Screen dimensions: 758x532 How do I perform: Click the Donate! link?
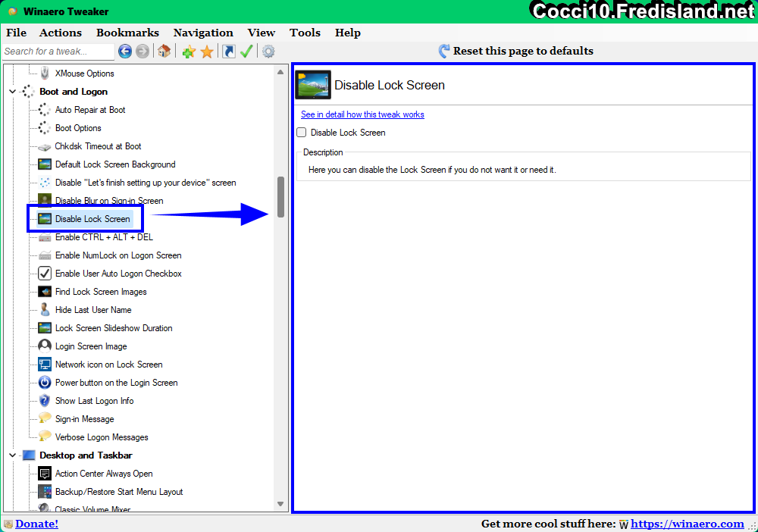tap(36, 524)
